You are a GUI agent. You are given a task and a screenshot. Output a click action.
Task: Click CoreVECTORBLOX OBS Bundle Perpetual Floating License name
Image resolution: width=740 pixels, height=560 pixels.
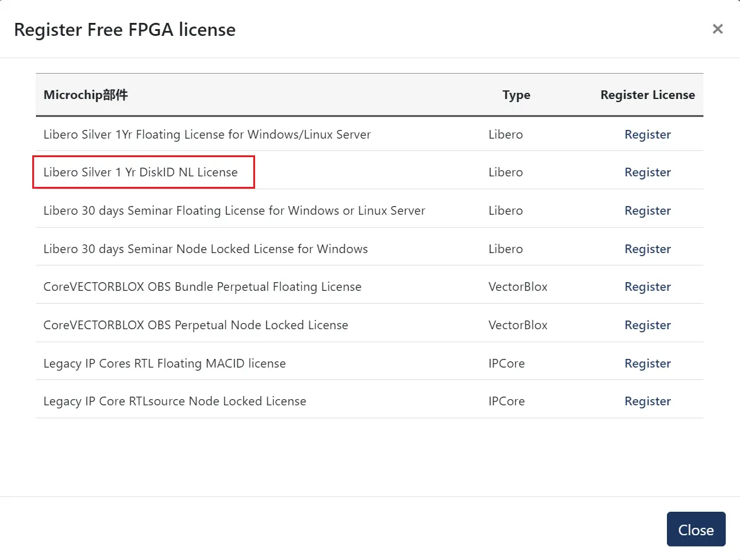pyautogui.click(x=202, y=286)
